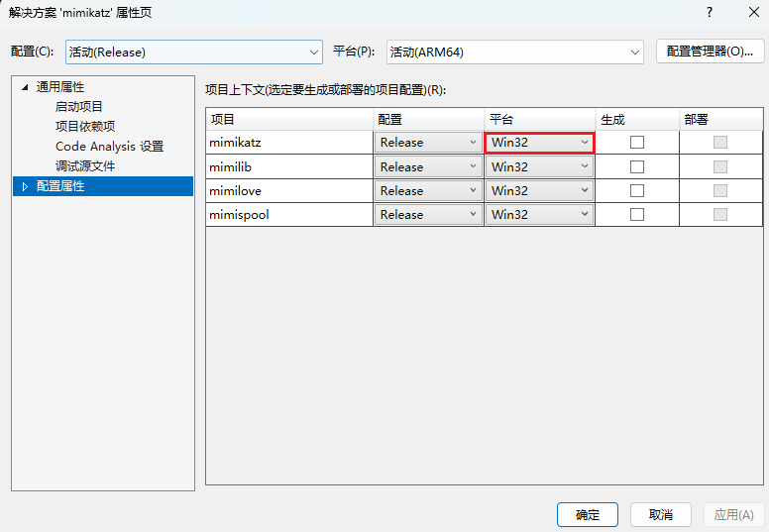This screenshot has width=769, height=532.
Task: Collapse the 通用属性 tree node
Action: pyautogui.click(x=25, y=87)
